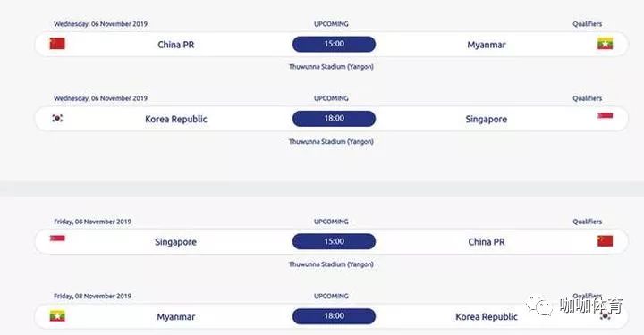This screenshot has height=335, width=644.
Task: Open the 18:00 Korea Republic vs Singapore button
Action: [334, 119]
